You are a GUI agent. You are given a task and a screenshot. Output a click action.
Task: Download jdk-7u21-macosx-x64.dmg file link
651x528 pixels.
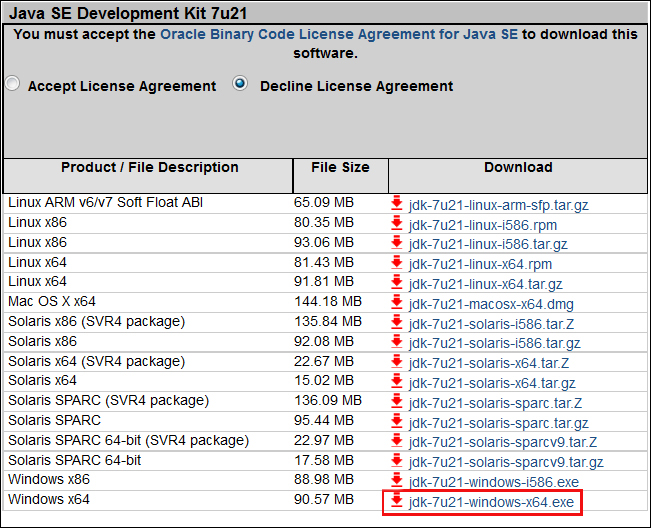[x=491, y=303]
